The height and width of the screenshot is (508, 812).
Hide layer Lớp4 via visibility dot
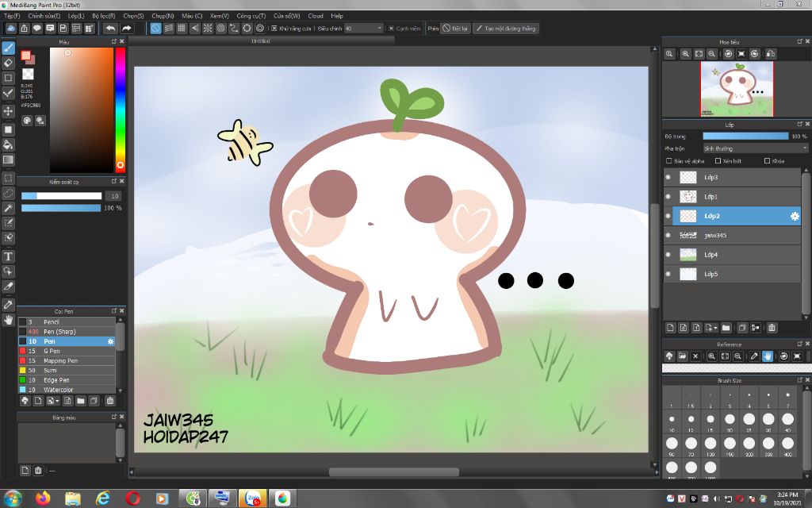[x=668, y=255]
